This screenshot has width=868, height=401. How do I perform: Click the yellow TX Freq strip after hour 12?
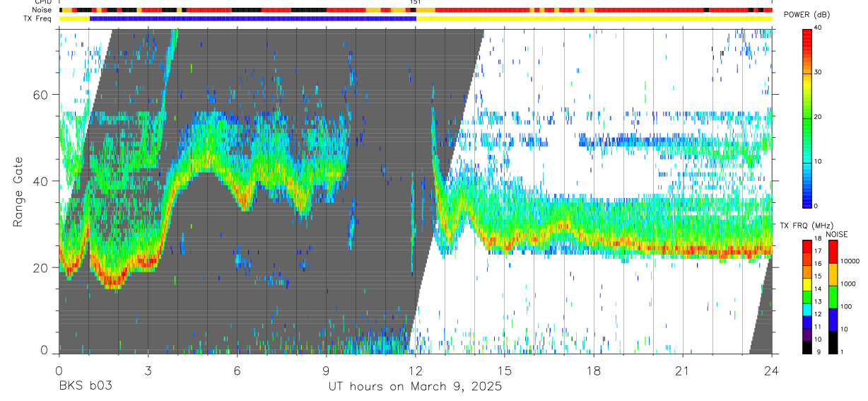pos(594,18)
